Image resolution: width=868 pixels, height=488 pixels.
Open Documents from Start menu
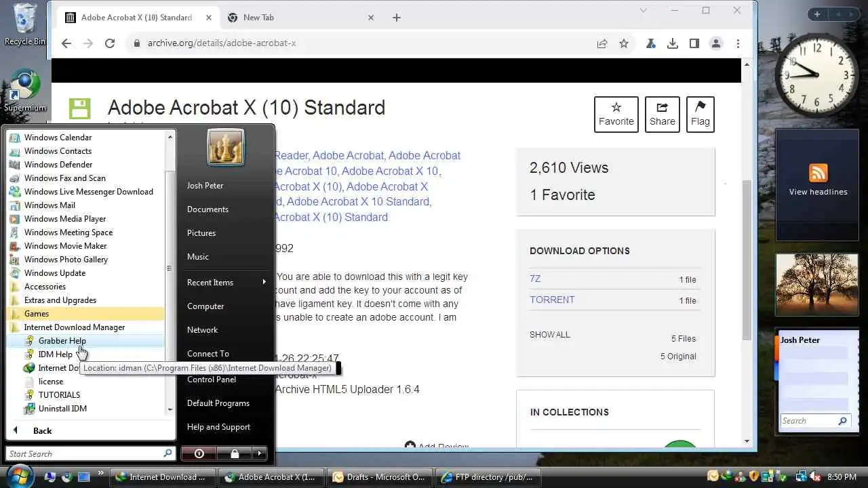pyautogui.click(x=208, y=209)
